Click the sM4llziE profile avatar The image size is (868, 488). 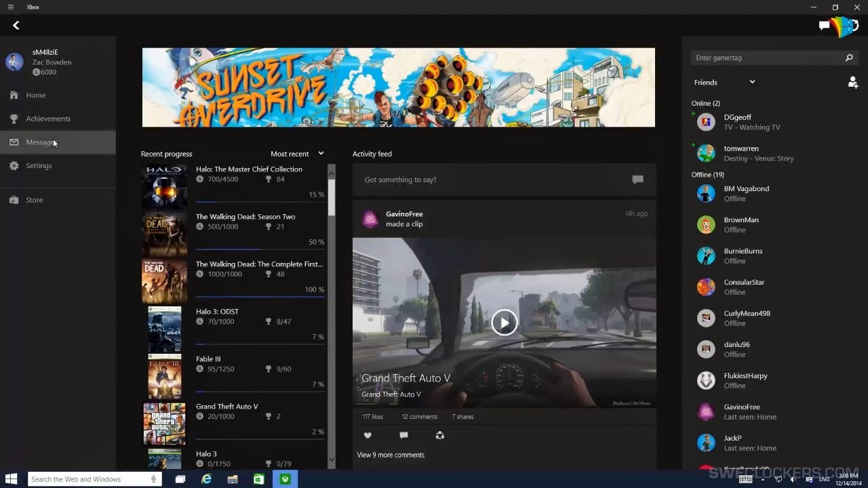pos(14,62)
